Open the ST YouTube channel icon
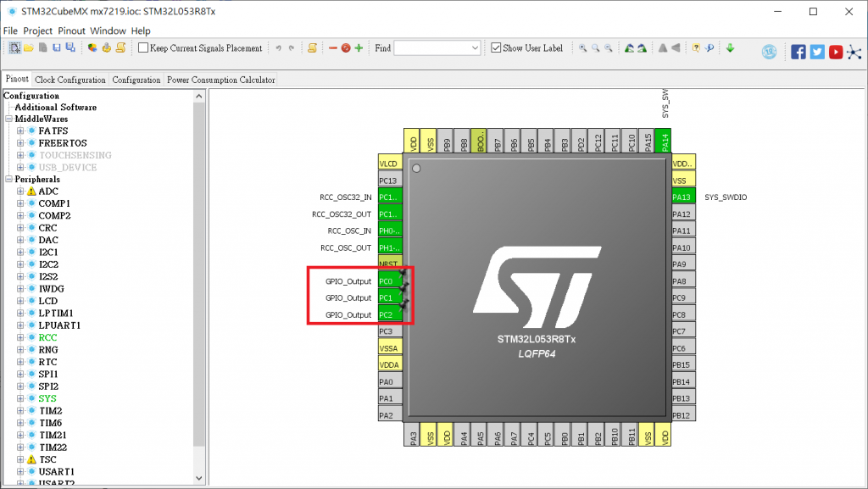This screenshot has width=868, height=489. coord(836,52)
